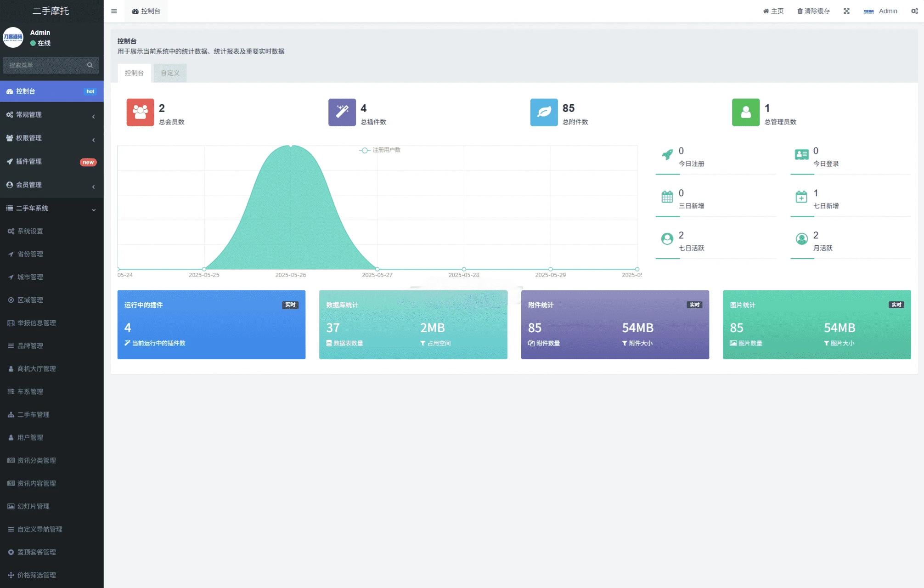Open 插件管理 in the sidebar
The height and width of the screenshot is (588, 924).
pos(52,162)
